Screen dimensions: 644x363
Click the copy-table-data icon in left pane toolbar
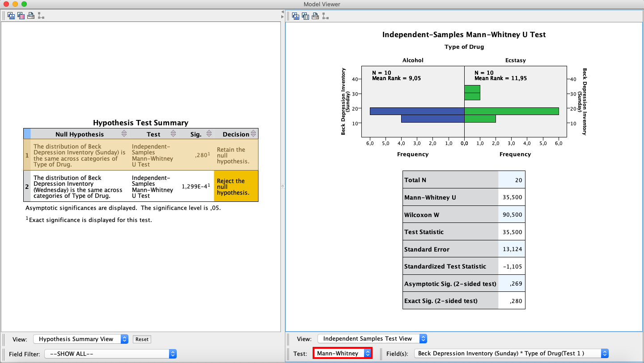click(21, 16)
